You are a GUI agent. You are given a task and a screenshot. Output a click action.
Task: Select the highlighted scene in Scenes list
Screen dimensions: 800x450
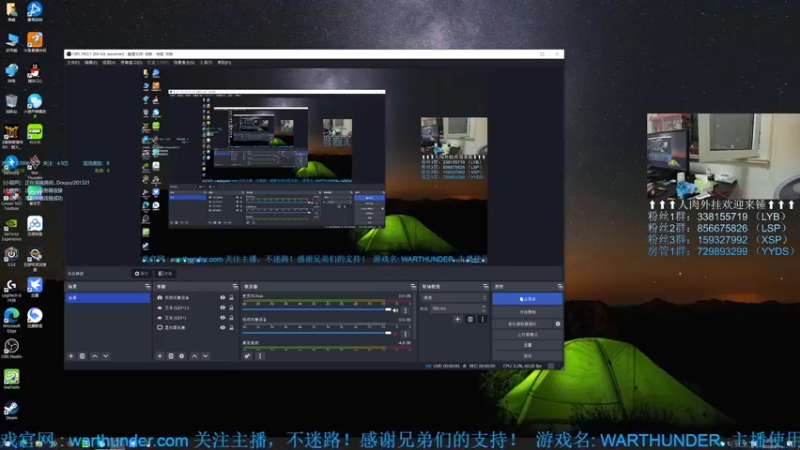[x=108, y=297]
